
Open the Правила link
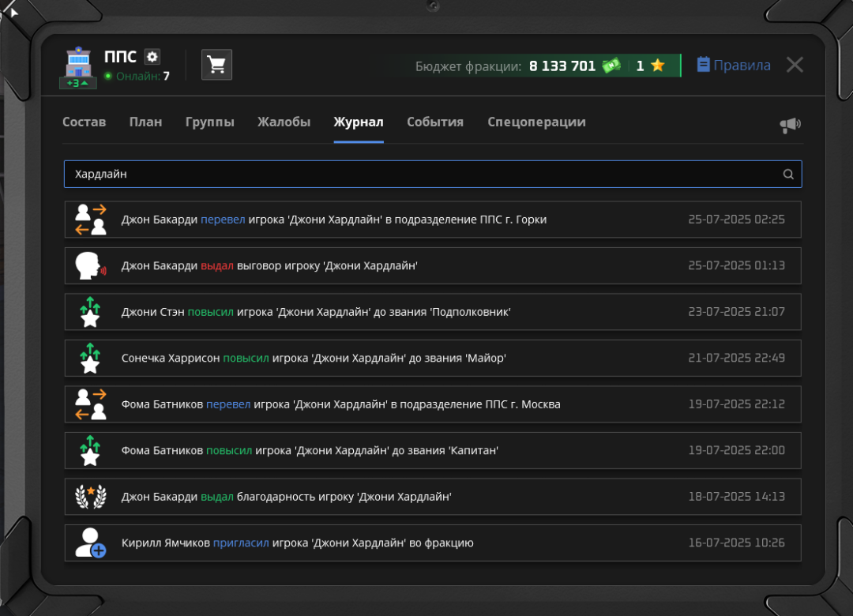click(742, 66)
